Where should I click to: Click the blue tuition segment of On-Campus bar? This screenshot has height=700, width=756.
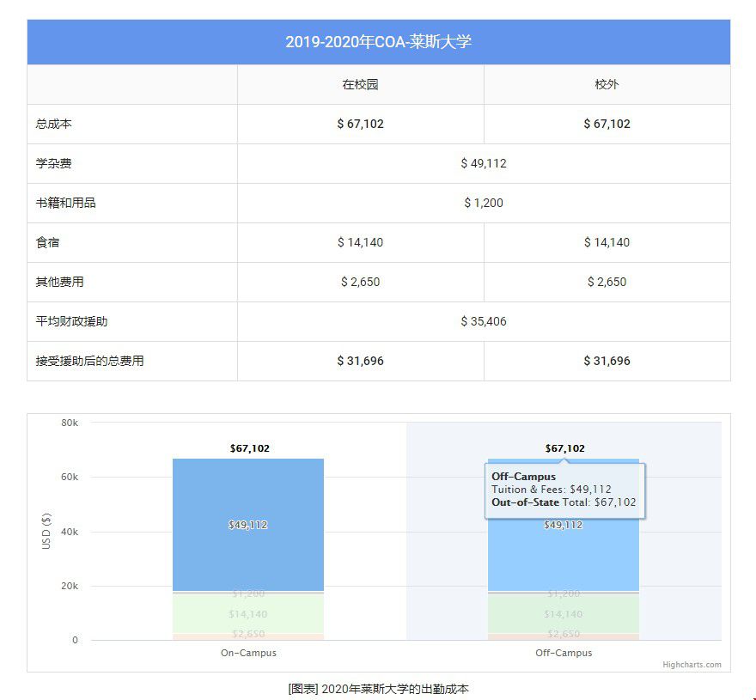click(x=248, y=525)
